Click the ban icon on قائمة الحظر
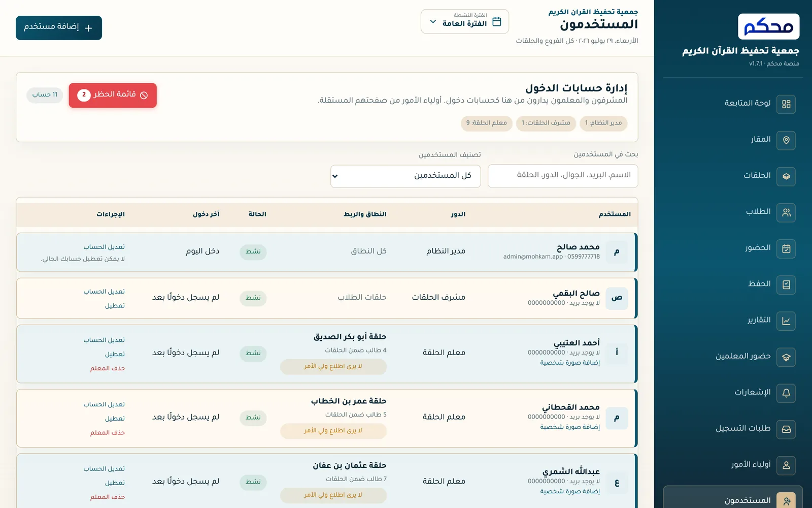The height and width of the screenshot is (508, 812). [x=144, y=95]
